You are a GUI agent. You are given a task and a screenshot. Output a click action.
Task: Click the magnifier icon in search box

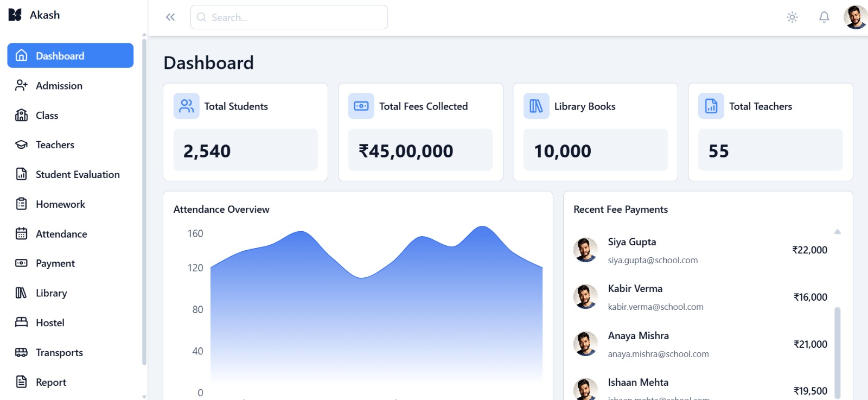201,17
